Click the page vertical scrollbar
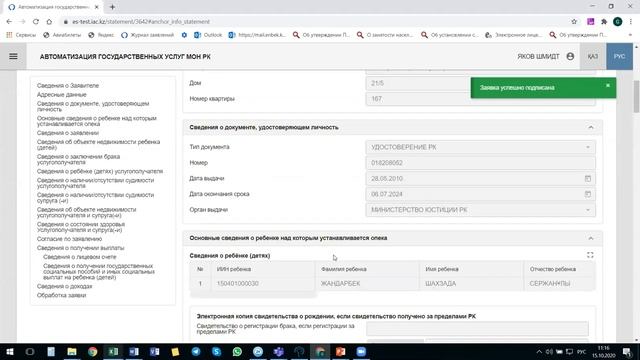The image size is (640, 360). [636, 97]
